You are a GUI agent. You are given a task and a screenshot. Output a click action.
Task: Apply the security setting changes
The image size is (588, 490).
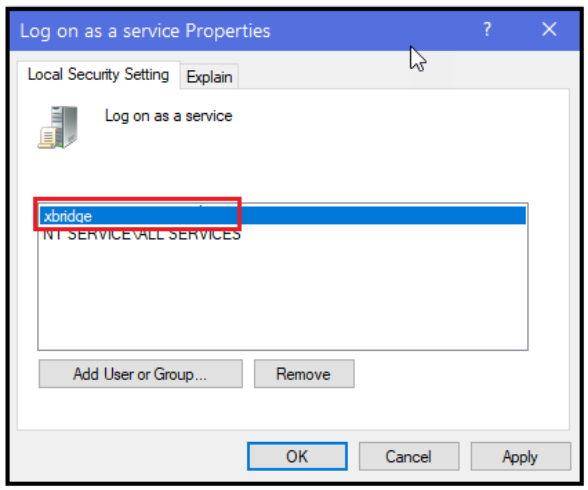pos(520,456)
